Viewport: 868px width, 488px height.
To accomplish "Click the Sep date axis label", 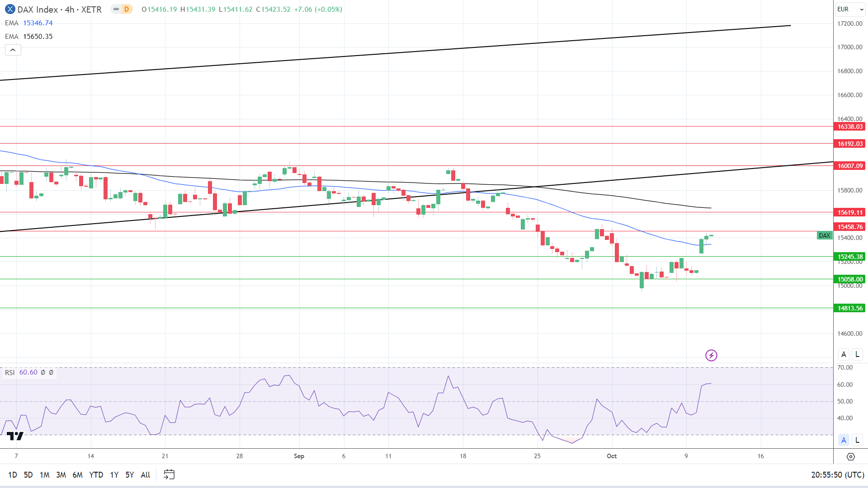I will [299, 456].
